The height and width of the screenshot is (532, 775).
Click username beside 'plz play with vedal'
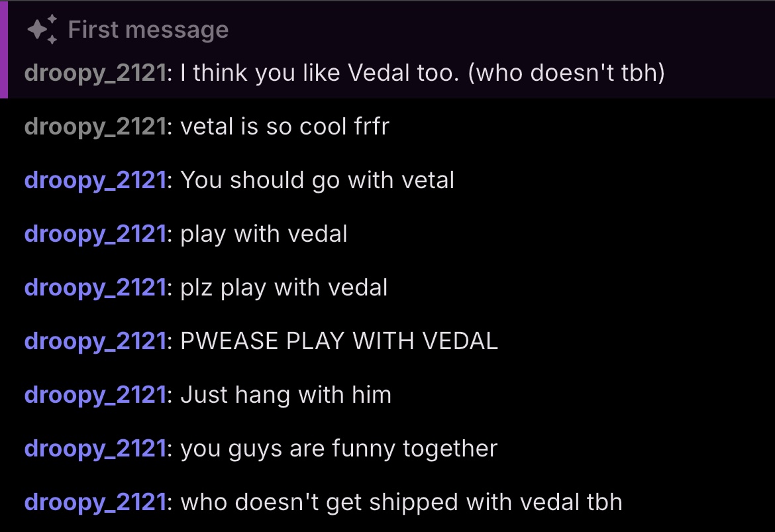[93, 288]
